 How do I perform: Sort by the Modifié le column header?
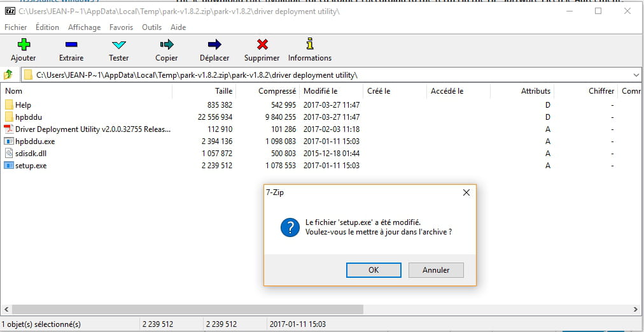332,91
